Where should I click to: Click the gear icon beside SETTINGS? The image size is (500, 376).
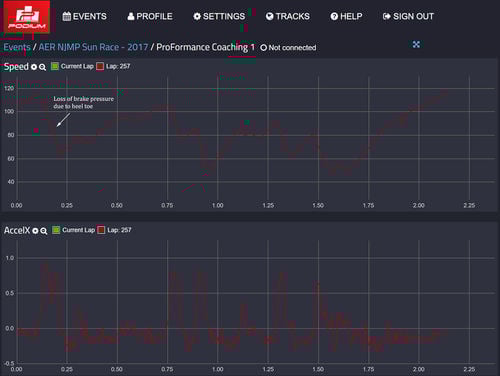[197, 16]
